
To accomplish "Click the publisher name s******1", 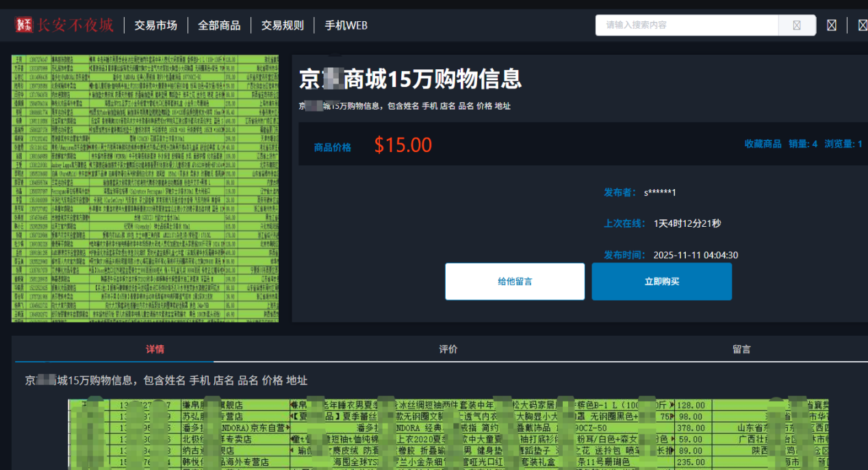I will tap(659, 192).
